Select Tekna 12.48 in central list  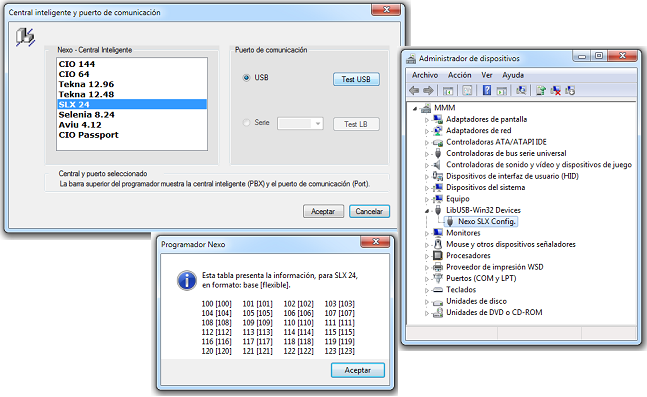(132, 94)
